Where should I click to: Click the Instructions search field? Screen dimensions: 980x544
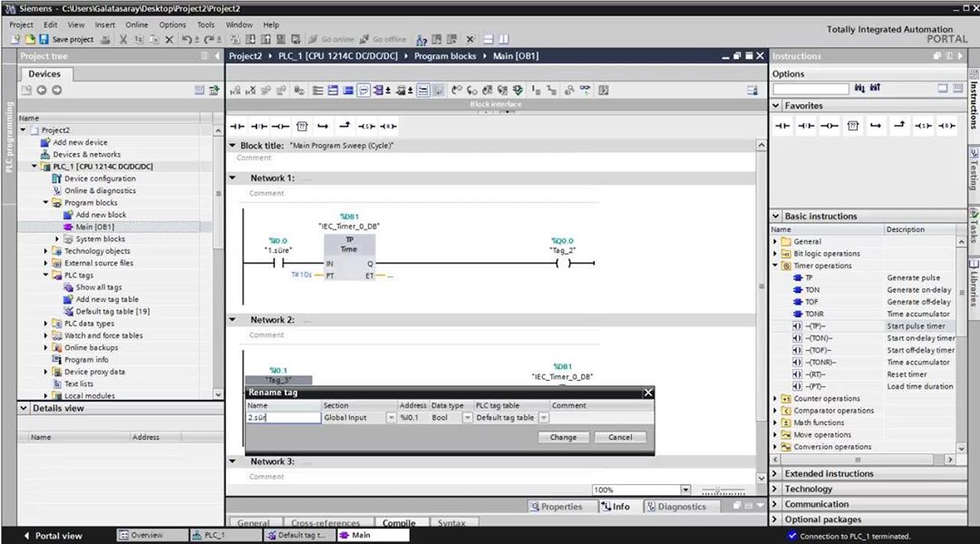tap(810, 89)
